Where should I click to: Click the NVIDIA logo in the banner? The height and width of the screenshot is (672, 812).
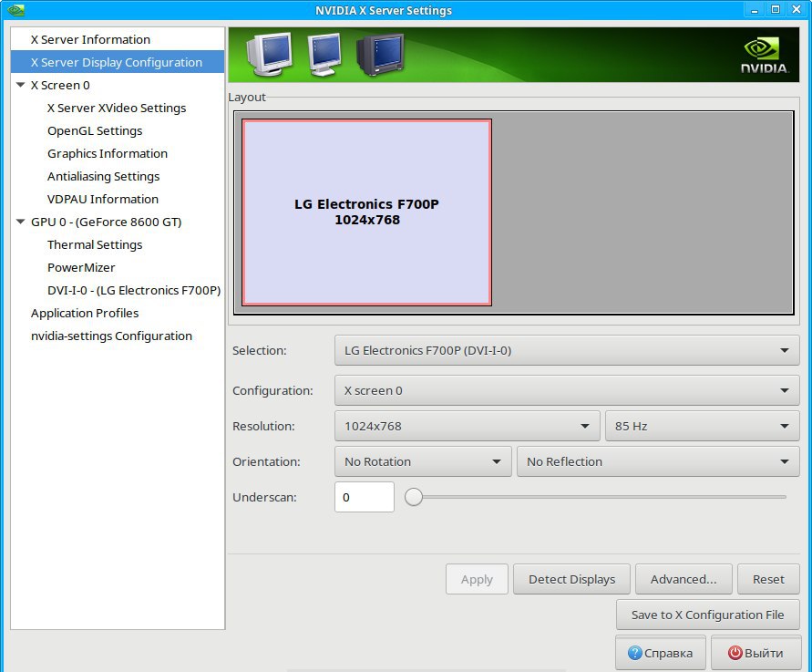click(x=764, y=56)
